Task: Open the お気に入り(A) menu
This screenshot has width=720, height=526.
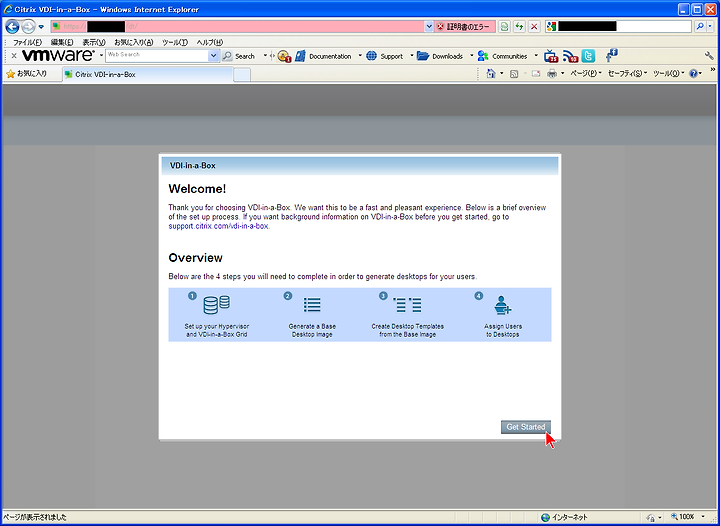Action: [x=134, y=42]
